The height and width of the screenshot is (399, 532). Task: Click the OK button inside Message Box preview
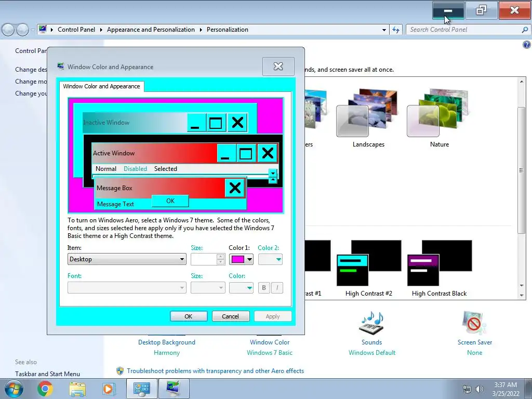(x=170, y=201)
